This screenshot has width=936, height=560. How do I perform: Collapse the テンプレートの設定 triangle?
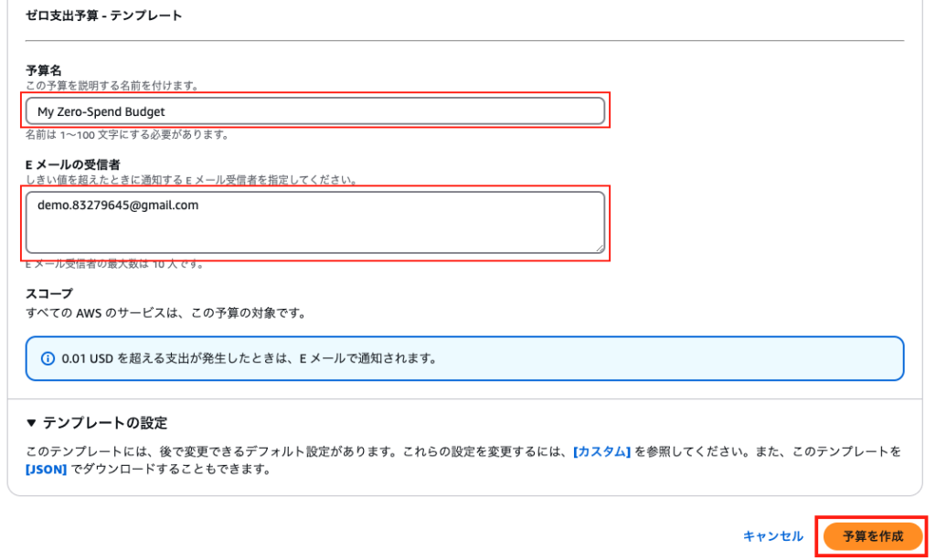click(31, 423)
